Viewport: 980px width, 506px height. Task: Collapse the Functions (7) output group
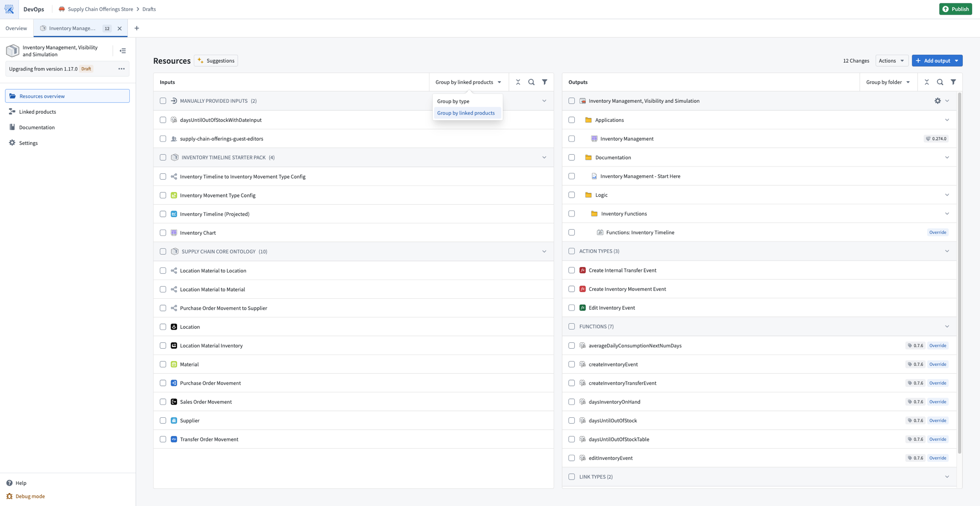coord(947,327)
